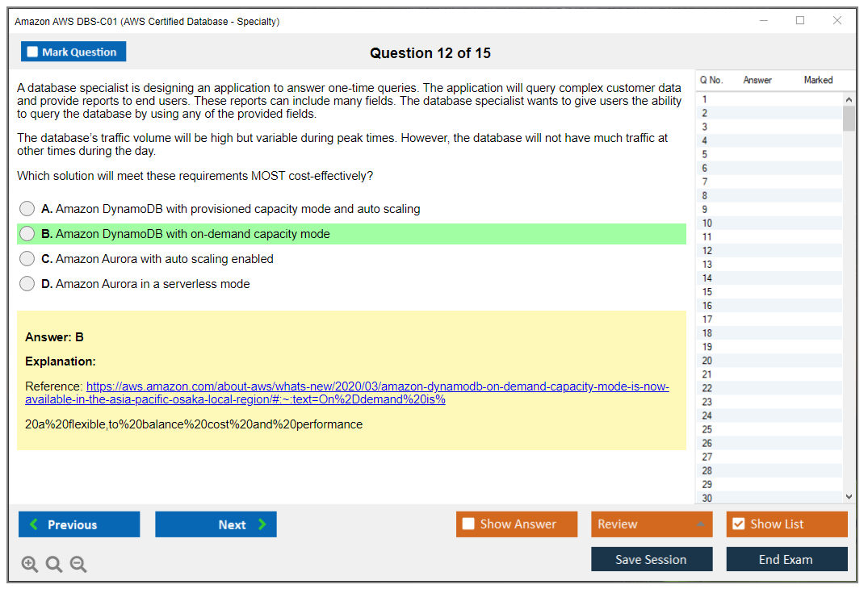Toggle the Show Answer checkbox
The width and height of the screenshot is (868, 593).
click(x=468, y=524)
